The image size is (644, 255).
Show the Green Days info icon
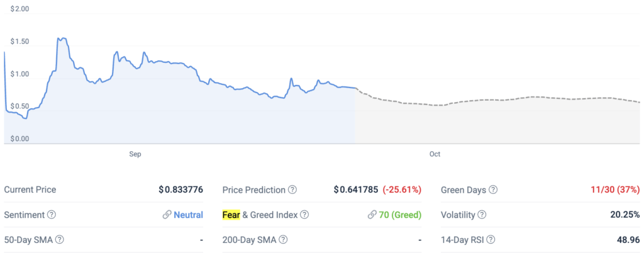(493, 190)
